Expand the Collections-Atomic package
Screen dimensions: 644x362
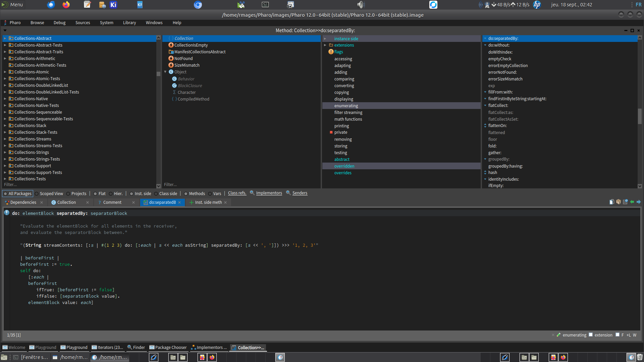5,72
